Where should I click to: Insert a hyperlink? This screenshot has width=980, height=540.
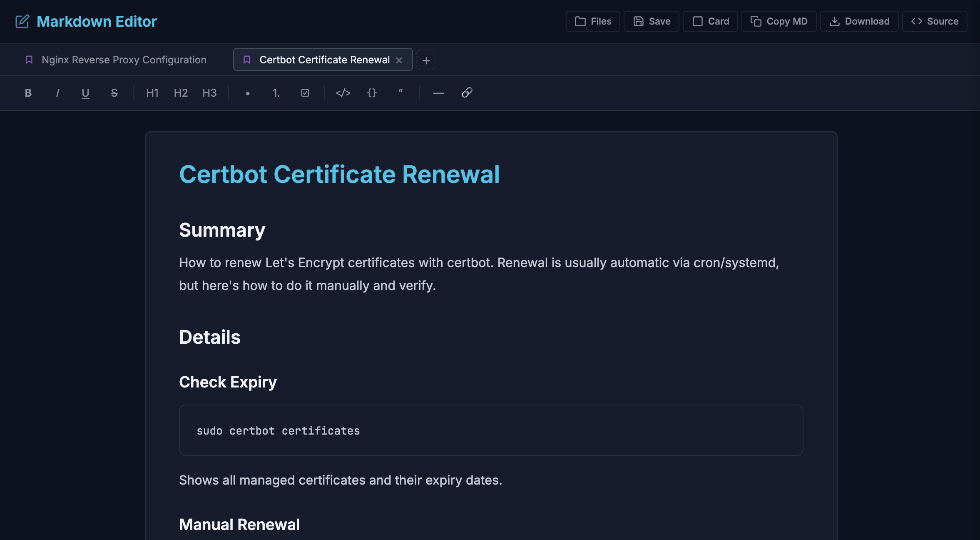click(x=467, y=93)
